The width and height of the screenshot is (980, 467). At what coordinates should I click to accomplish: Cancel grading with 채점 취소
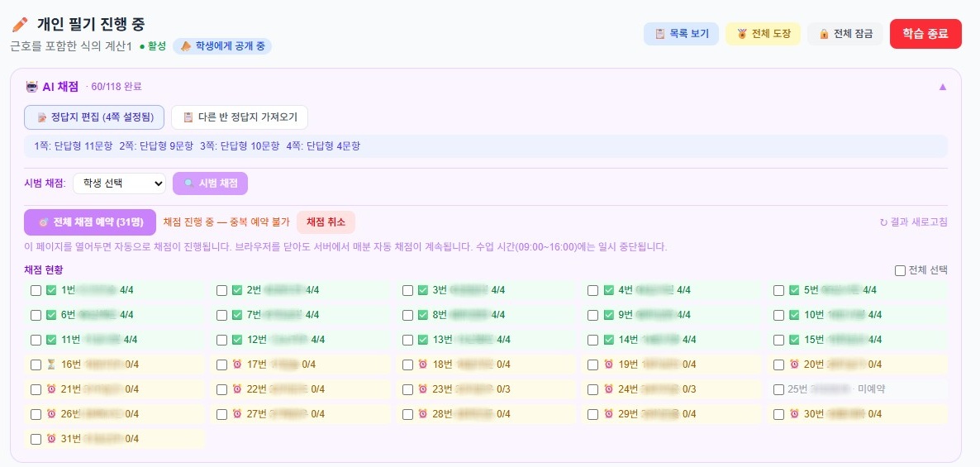pos(326,222)
